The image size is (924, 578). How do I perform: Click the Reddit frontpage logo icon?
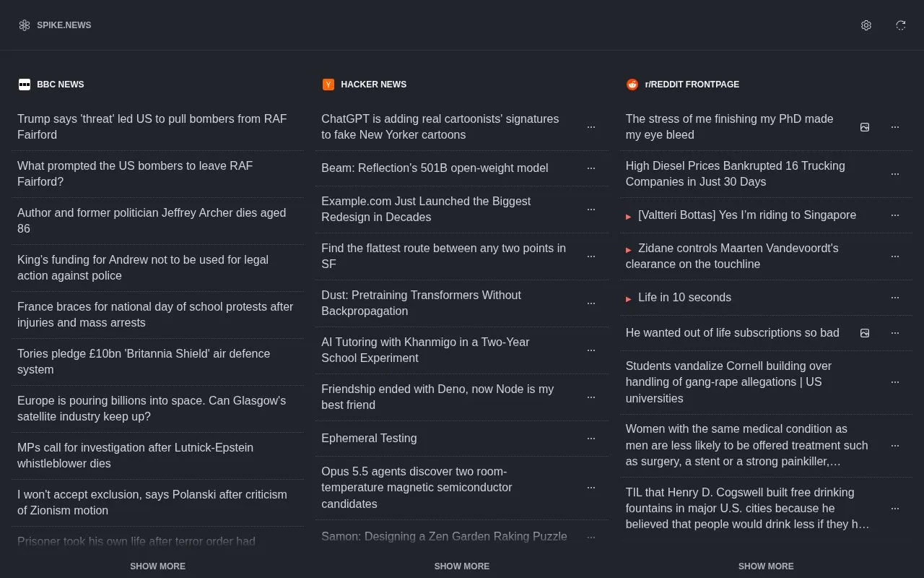pos(632,85)
